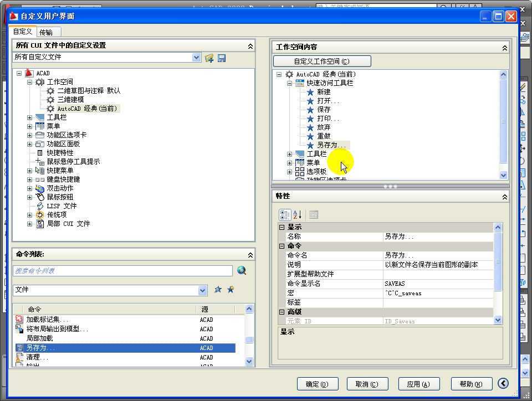Image resolution: width=532 pixels, height=401 pixels.
Task: Expand the 选项板 node in workspace contents
Action: click(x=289, y=172)
